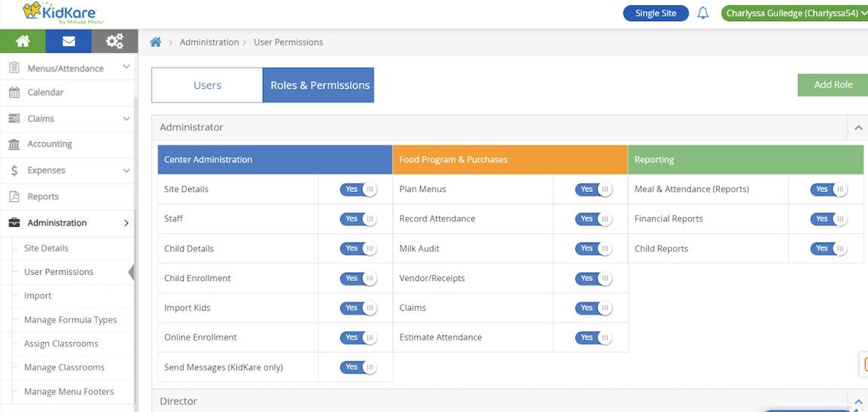Switch to the Users tab
Screen dimensions: 868x412
click(207, 85)
